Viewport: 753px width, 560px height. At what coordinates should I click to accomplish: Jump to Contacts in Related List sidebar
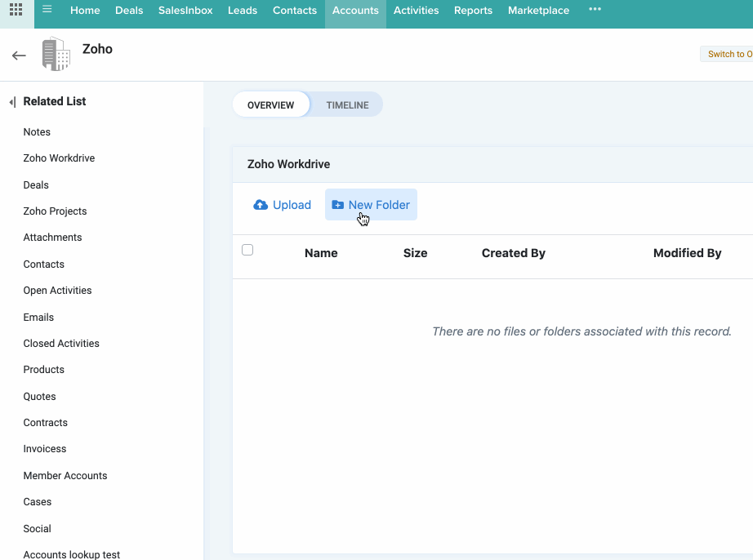[44, 264]
